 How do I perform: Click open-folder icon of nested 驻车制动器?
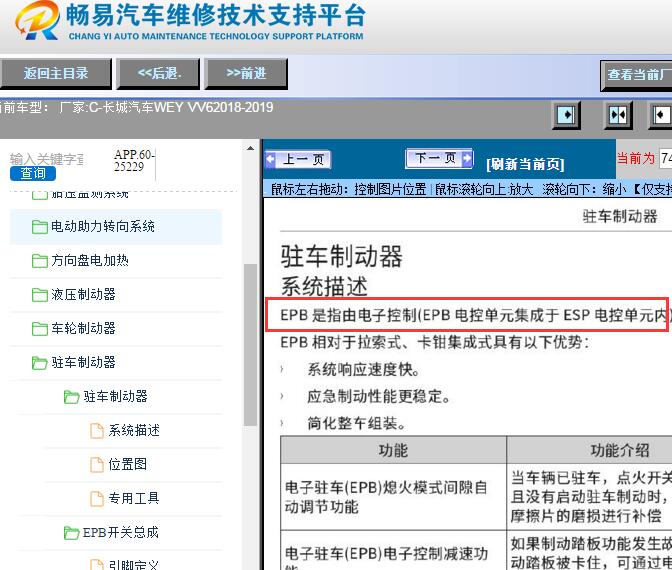coord(72,397)
